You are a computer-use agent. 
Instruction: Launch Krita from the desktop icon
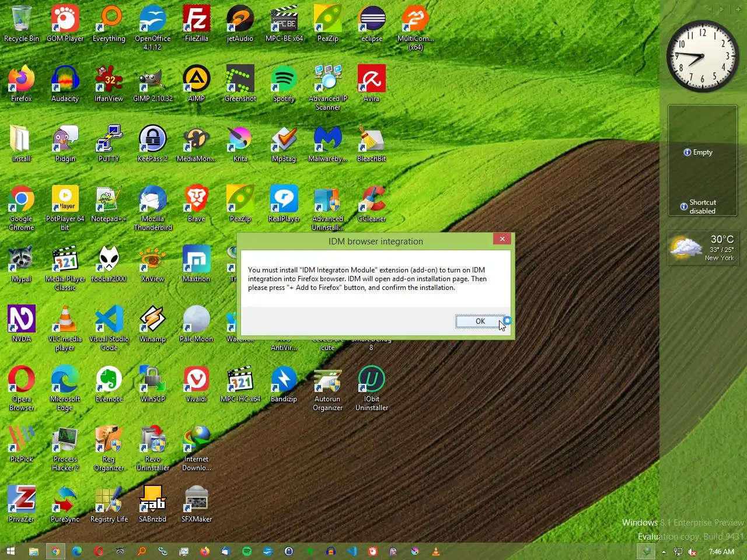pyautogui.click(x=240, y=144)
